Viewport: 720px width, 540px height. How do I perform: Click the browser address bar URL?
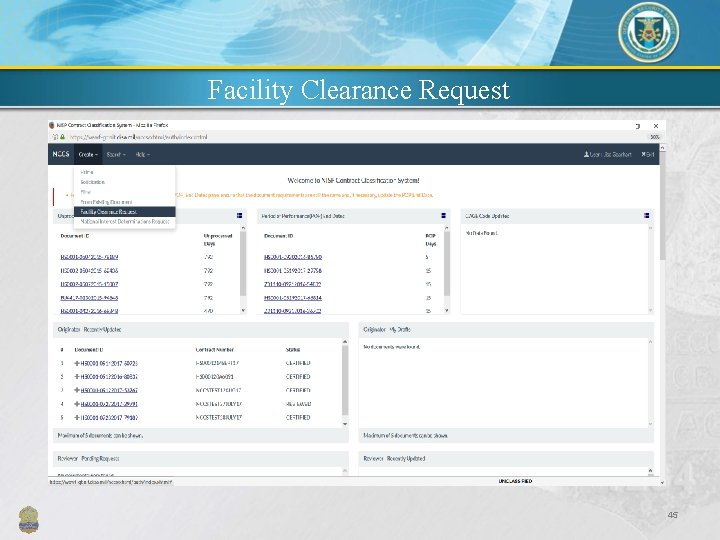click(x=139, y=137)
